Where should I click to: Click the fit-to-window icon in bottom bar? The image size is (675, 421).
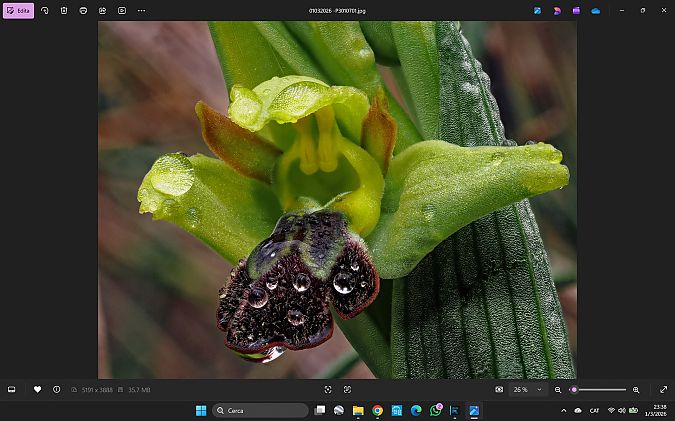[328, 389]
